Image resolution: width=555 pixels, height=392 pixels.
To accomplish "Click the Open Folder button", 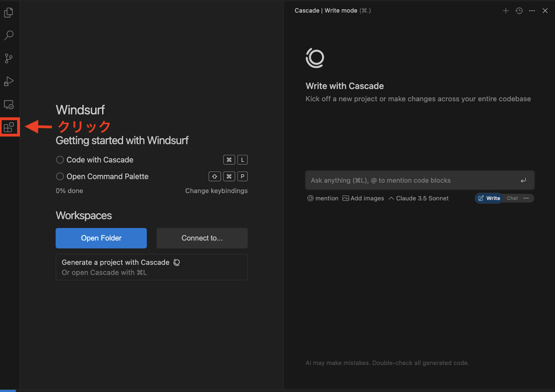I will [x=101, y=238].
